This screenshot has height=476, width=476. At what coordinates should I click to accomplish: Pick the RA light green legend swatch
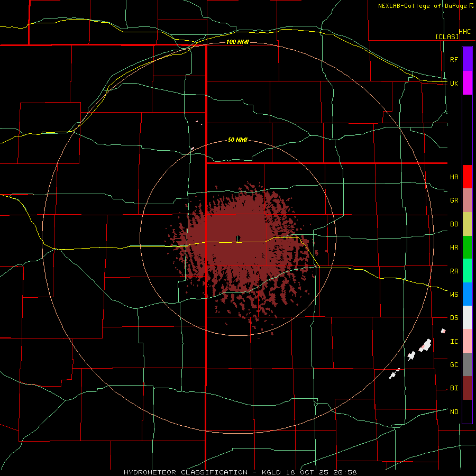467,271
